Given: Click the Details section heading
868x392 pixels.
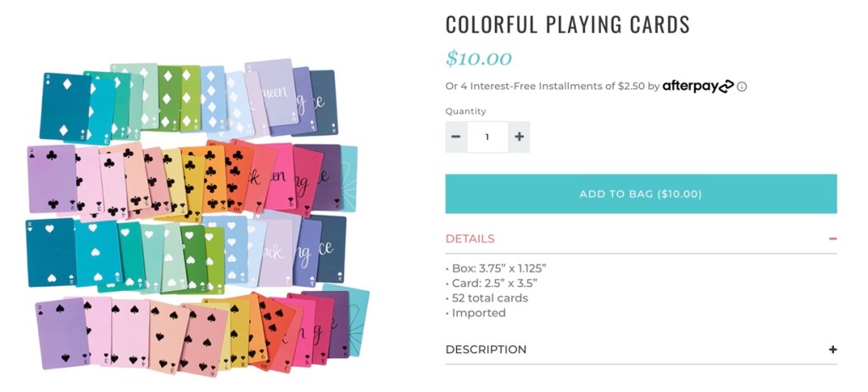Looking at the screenshot, I should 470,239.
